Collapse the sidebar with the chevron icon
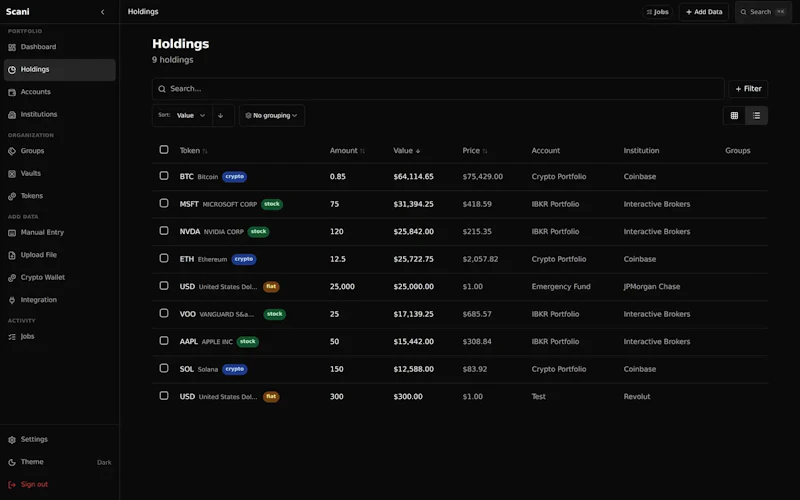 point(103,12)
